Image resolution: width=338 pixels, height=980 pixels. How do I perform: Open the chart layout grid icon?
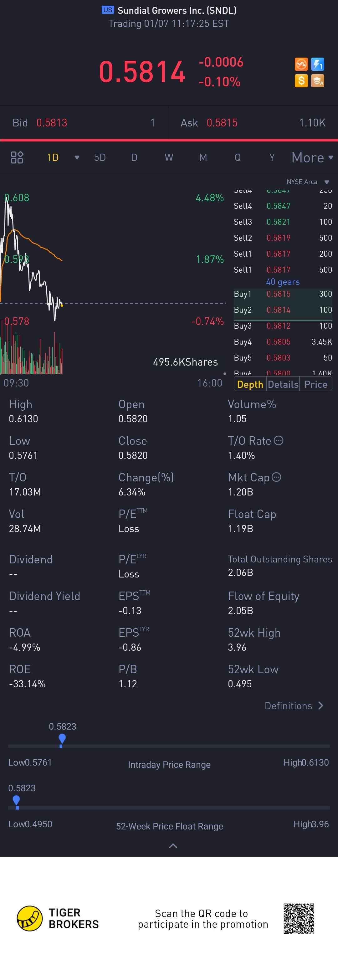(x=17, y=157)
